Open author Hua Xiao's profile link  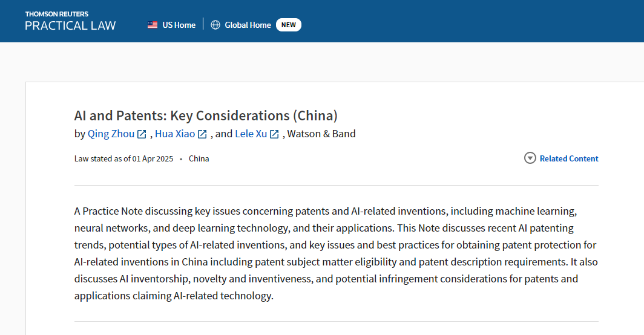coord(175,134)
